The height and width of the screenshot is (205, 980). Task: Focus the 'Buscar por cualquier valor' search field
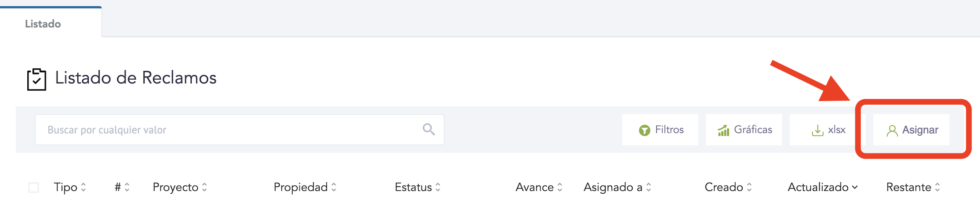227,130
